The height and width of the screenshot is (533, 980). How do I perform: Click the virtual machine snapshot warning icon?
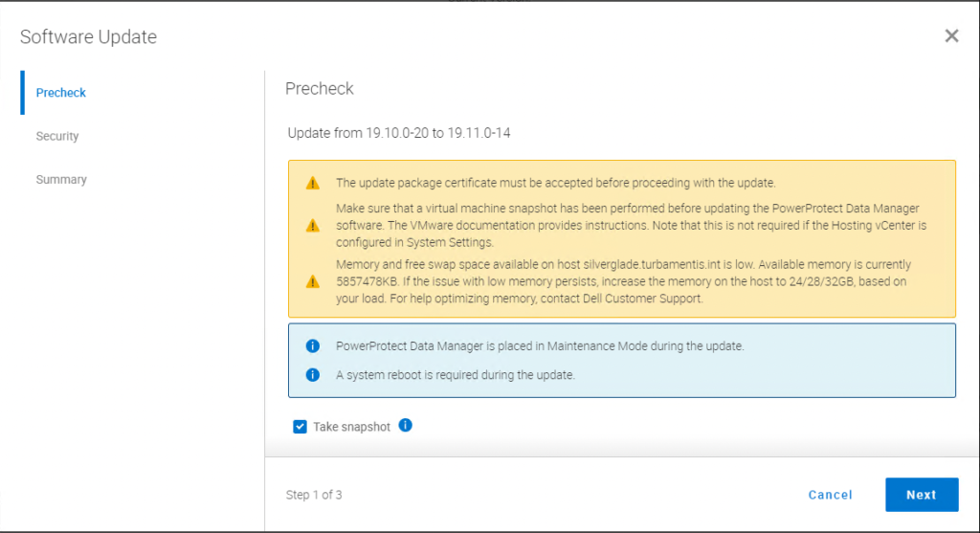pos(312,226)
